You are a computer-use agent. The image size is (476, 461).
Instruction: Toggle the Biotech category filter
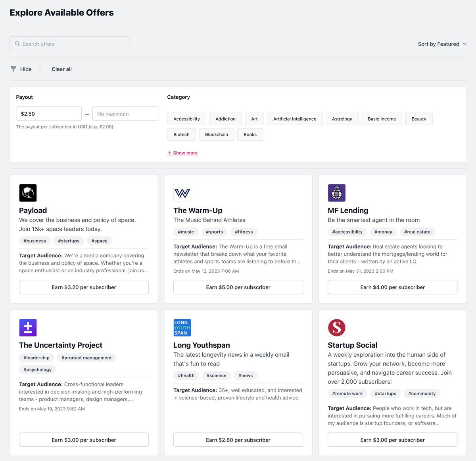tap(181, 134)
